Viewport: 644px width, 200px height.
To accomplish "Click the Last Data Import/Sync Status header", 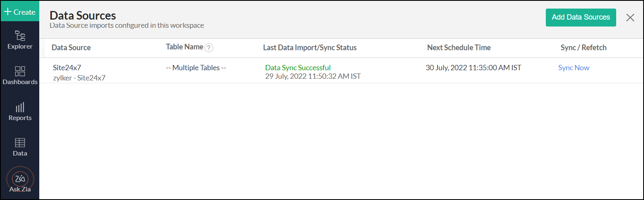I will pyautogui.click(x=310, y=48).
